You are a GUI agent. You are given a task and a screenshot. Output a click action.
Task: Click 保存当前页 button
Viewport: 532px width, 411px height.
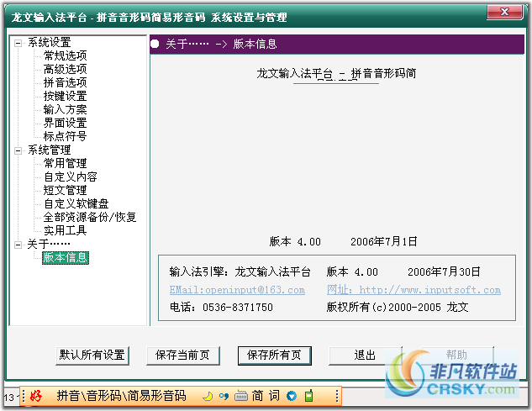tap(183, 356)
